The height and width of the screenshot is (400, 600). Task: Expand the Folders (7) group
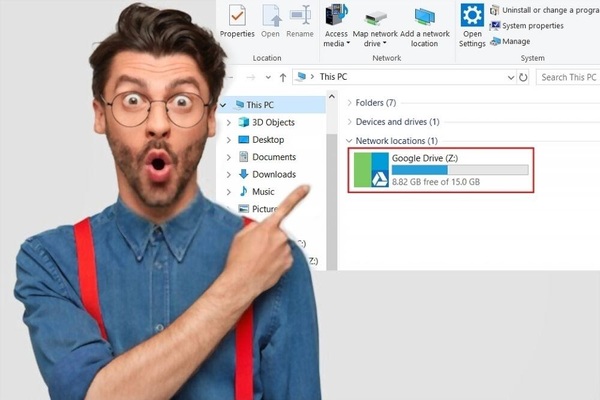349,103
